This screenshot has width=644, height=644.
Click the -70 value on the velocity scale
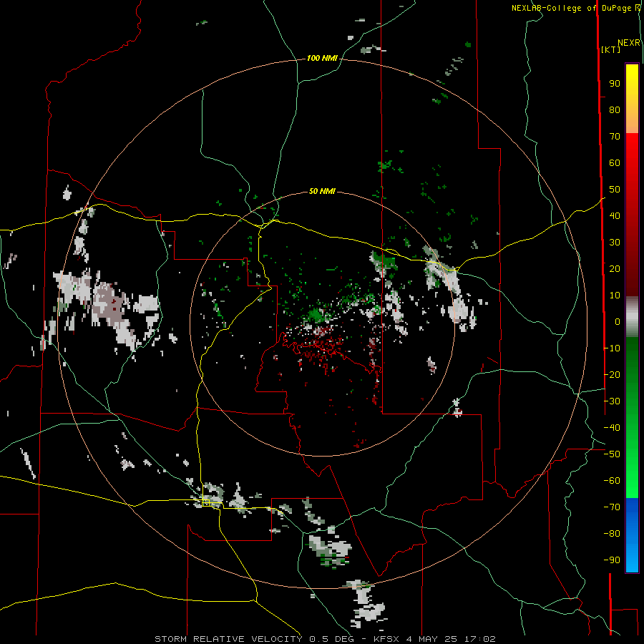pyautogui.click(x=612, y=507)
